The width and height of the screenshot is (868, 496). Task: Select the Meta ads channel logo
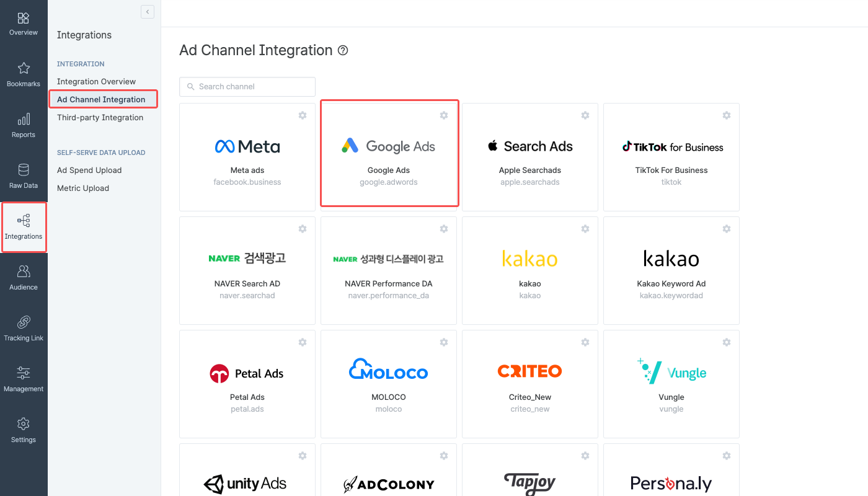click(x=247, y=146)
